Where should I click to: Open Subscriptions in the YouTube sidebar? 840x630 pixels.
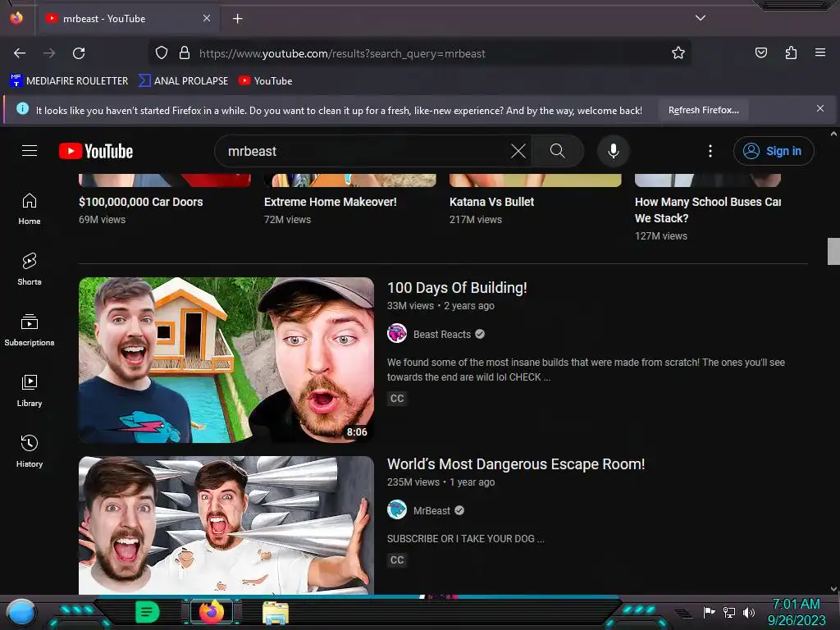click(x=30, y=330)
